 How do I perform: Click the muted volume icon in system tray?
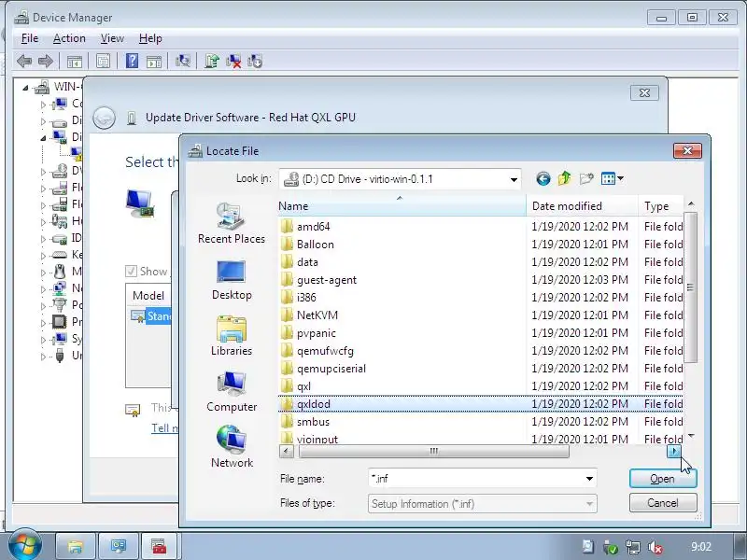click(655, 547)
